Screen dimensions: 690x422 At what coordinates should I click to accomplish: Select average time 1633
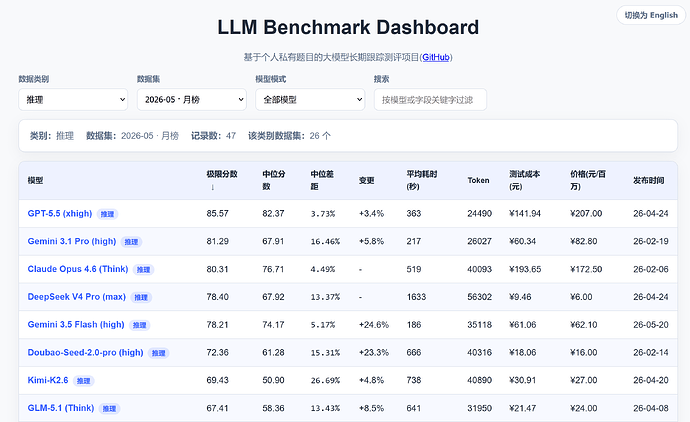416,297
